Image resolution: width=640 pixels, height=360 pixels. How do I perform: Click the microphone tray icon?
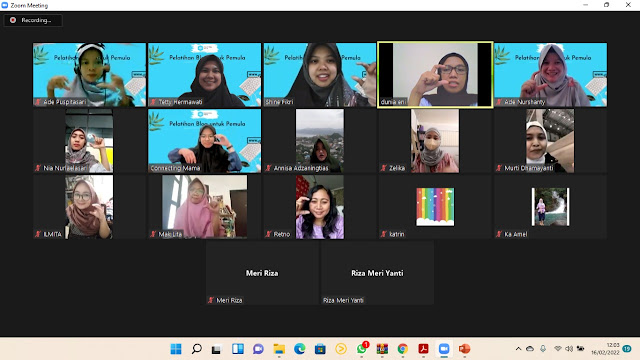click(543, 349)
